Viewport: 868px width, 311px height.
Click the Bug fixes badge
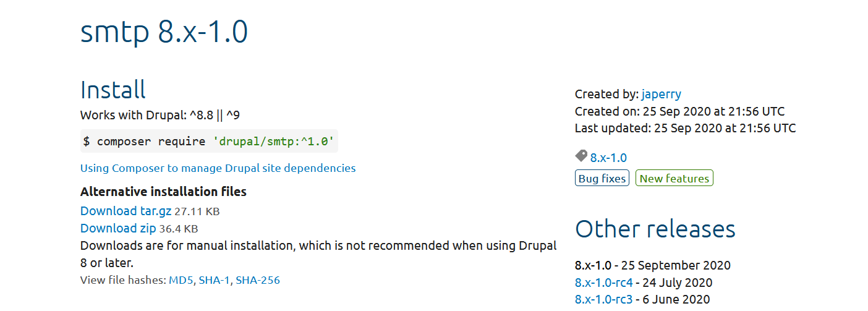click(602, 179)
